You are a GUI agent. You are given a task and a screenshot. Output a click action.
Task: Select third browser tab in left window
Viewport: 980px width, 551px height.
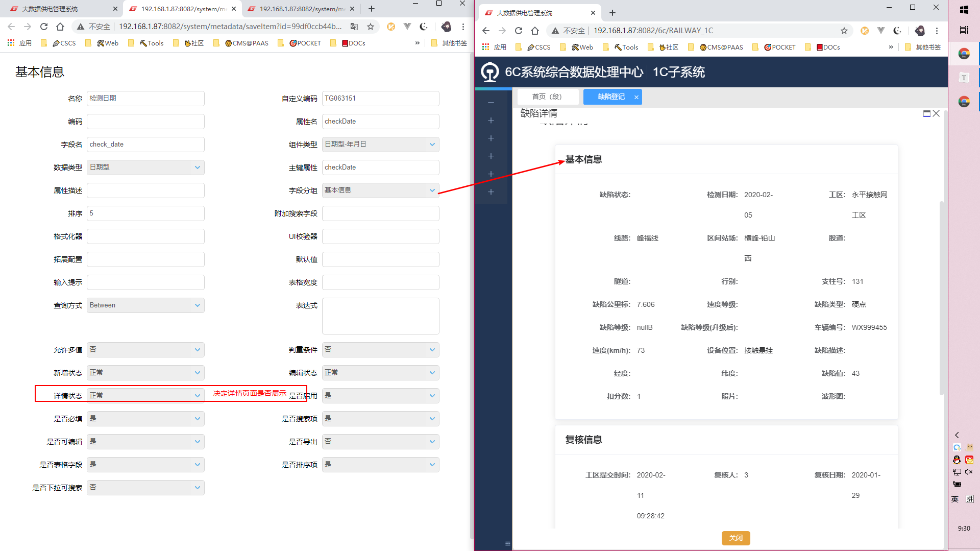pyautogui.click(x=301, y=9)
